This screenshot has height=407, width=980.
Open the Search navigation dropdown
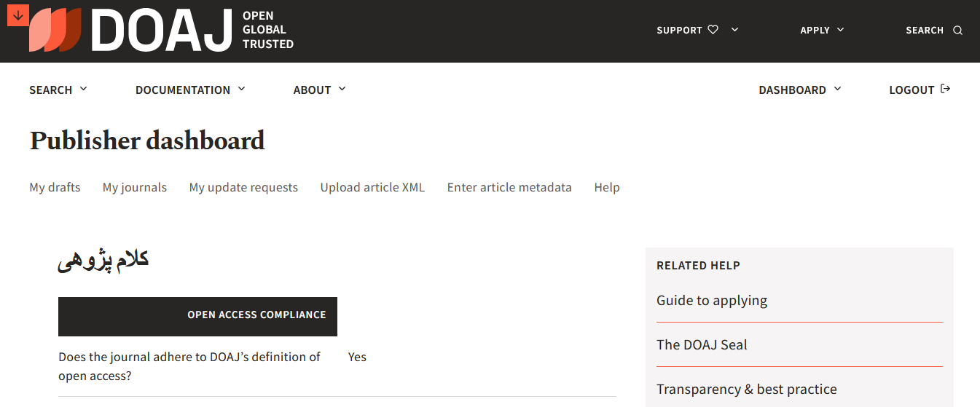pyautogui.click(x=58, y=90)
